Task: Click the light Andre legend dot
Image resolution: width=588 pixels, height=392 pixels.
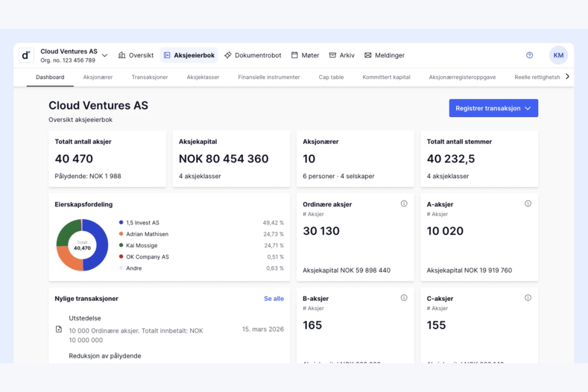Action: click(x=121, y=268)
